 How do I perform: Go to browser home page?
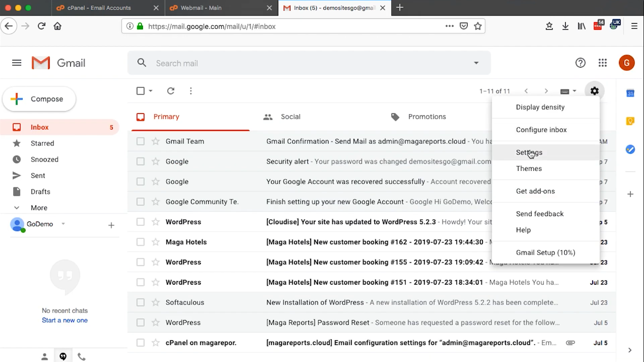pos(58,26)
